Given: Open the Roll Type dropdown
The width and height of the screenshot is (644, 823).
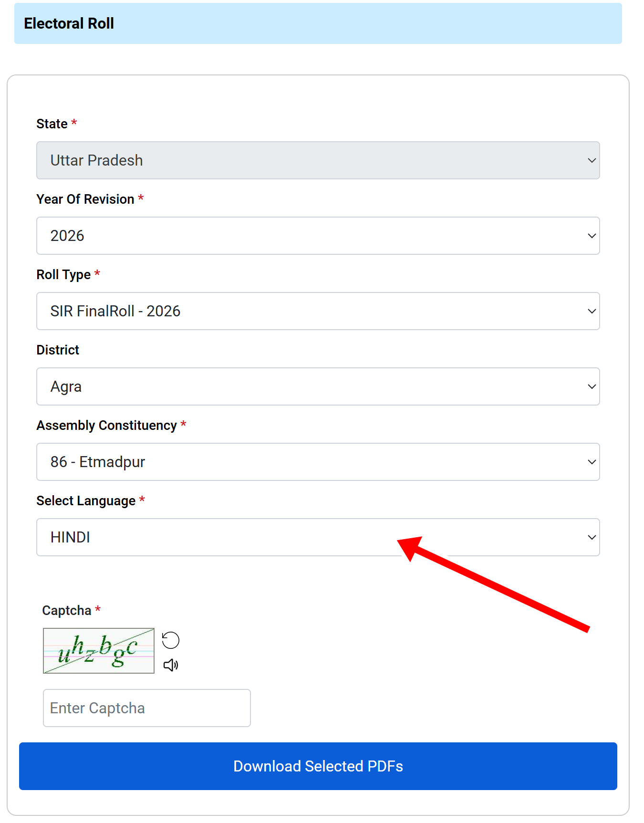Looking at the screenshot, I should coord(318,311).
